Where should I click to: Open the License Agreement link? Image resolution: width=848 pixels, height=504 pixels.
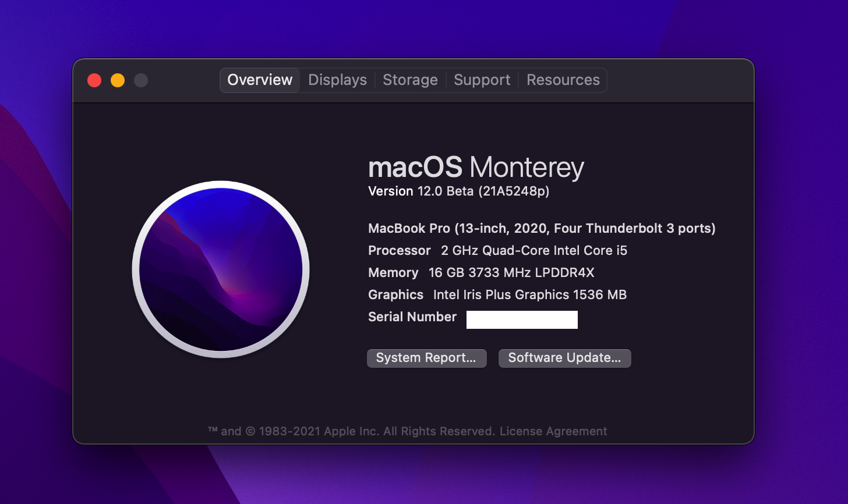553,431
